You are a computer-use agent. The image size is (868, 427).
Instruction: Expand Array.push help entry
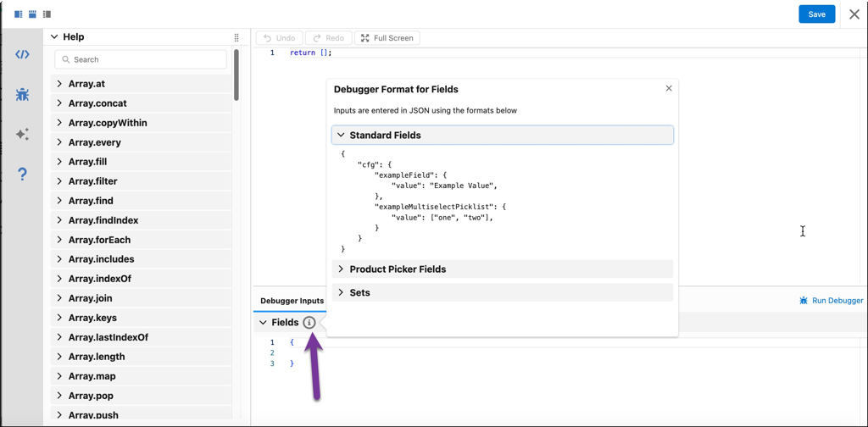141,415
